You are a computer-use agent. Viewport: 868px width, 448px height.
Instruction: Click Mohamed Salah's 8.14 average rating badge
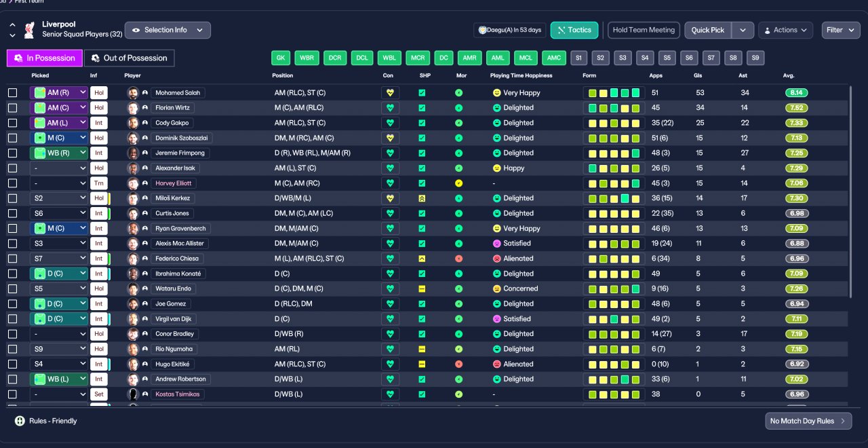pyautogui.click(x=796, y=93)
